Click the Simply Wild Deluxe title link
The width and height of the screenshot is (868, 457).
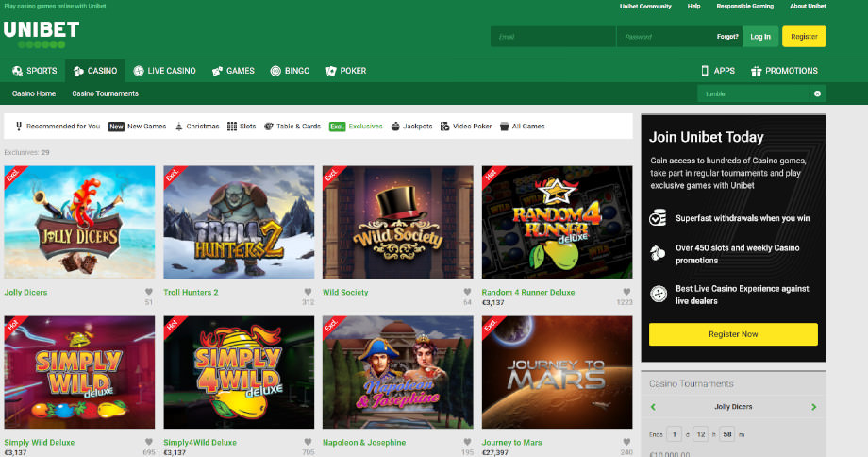click(40, 442)
